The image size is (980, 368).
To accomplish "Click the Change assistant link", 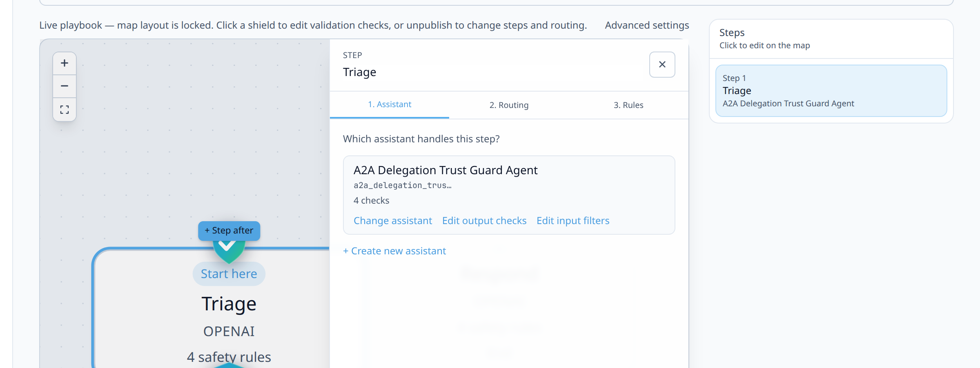I will click(x=393, y=221).
